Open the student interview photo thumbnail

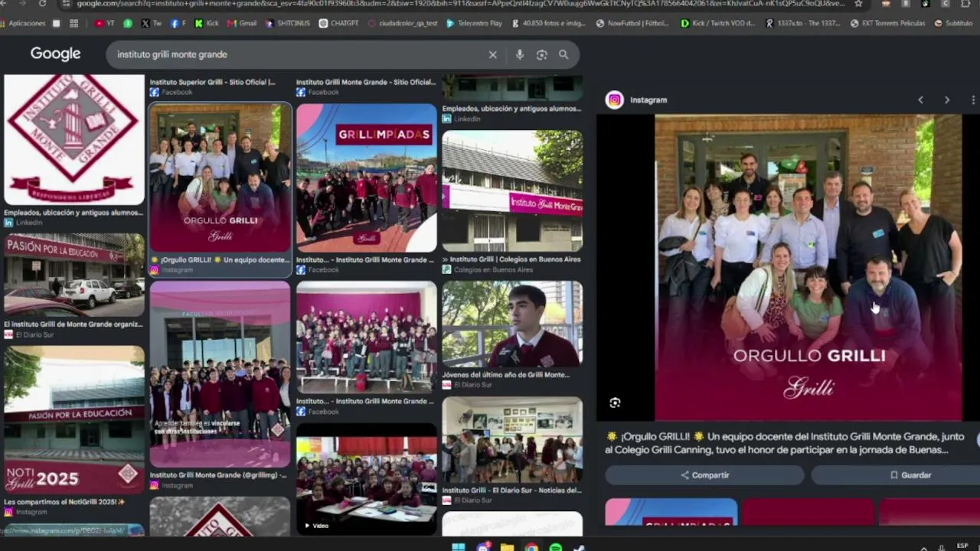512,324
